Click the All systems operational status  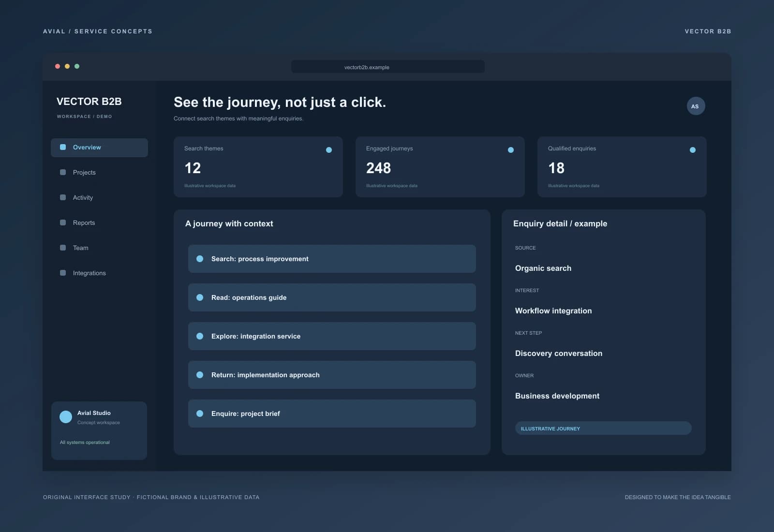[x=85, y=443]
